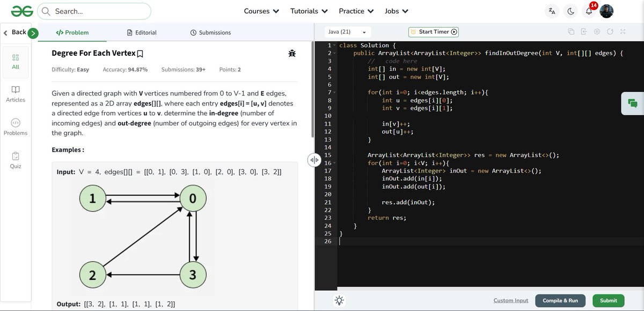
Task: Click the green chat bubble icon
Action: pos(632,103)
